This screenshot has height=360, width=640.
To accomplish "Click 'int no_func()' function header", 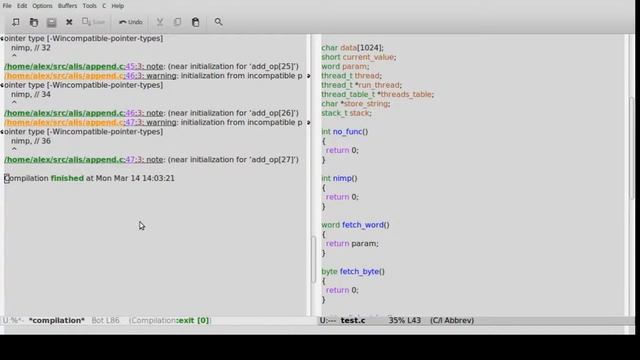I will 344,131.
